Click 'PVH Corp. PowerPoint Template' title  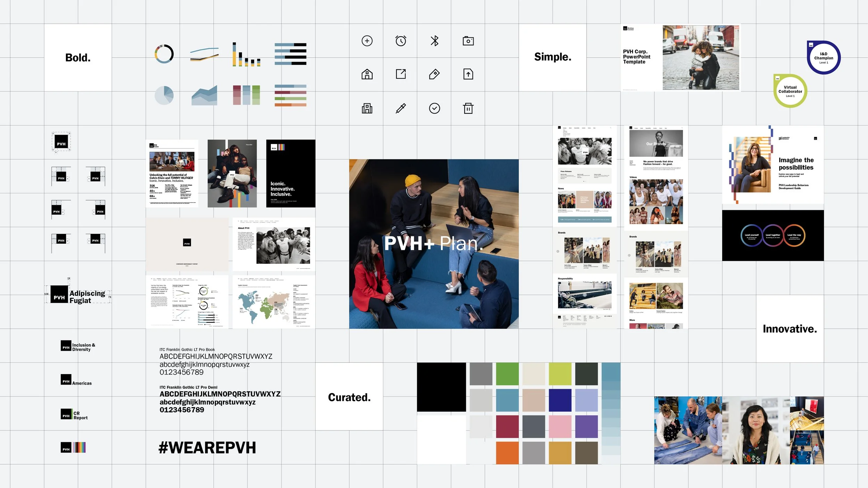click(636, 57)
